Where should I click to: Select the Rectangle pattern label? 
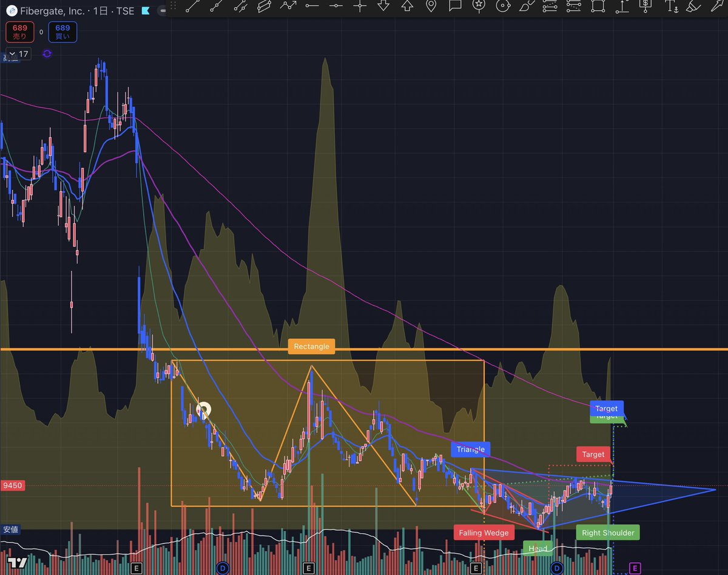click(x=311, y=347)
